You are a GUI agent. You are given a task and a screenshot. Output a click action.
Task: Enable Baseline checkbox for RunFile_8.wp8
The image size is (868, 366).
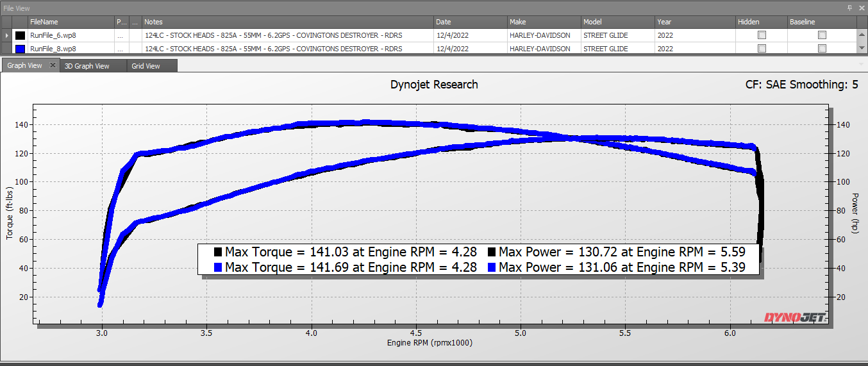point(822,49)
